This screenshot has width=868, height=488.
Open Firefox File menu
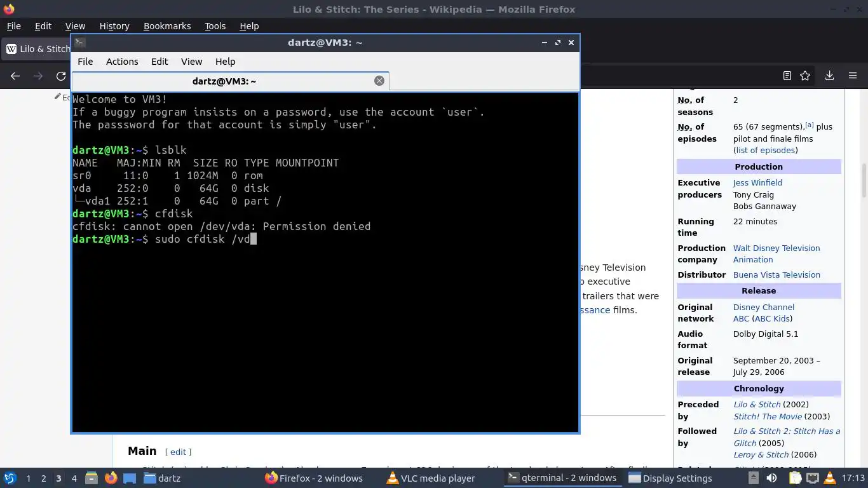pyautogui.click(x=13, y=26)
